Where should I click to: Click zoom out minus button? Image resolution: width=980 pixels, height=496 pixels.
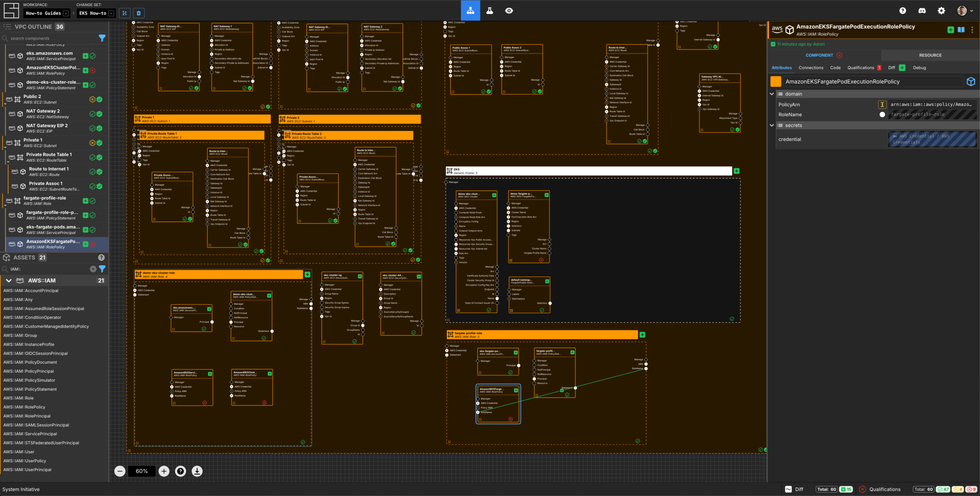[x=120, y=471]
